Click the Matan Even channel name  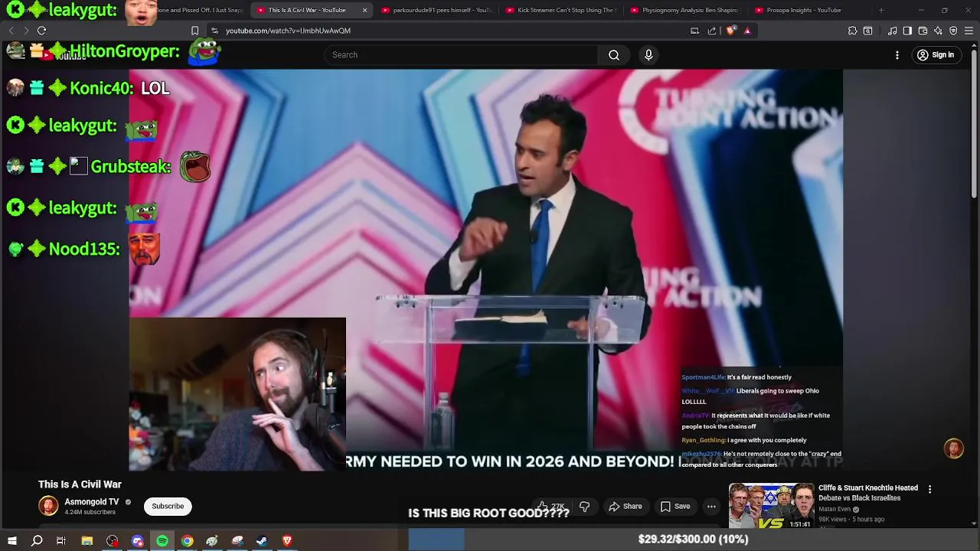835,509
